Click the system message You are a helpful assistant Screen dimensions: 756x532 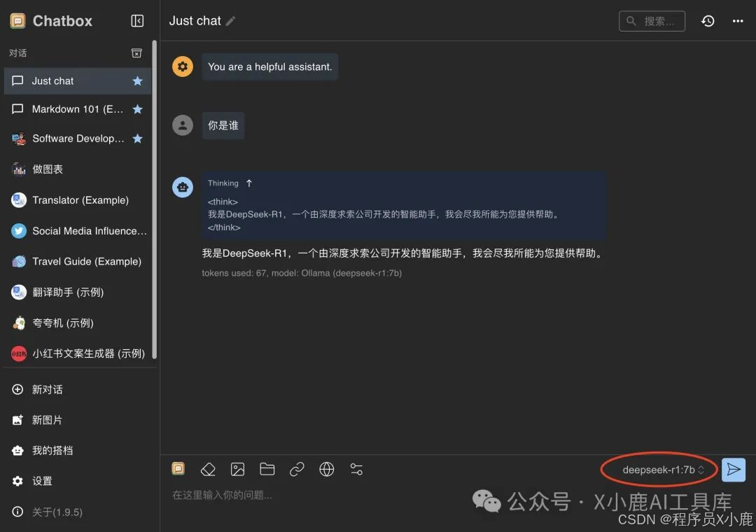270,66
